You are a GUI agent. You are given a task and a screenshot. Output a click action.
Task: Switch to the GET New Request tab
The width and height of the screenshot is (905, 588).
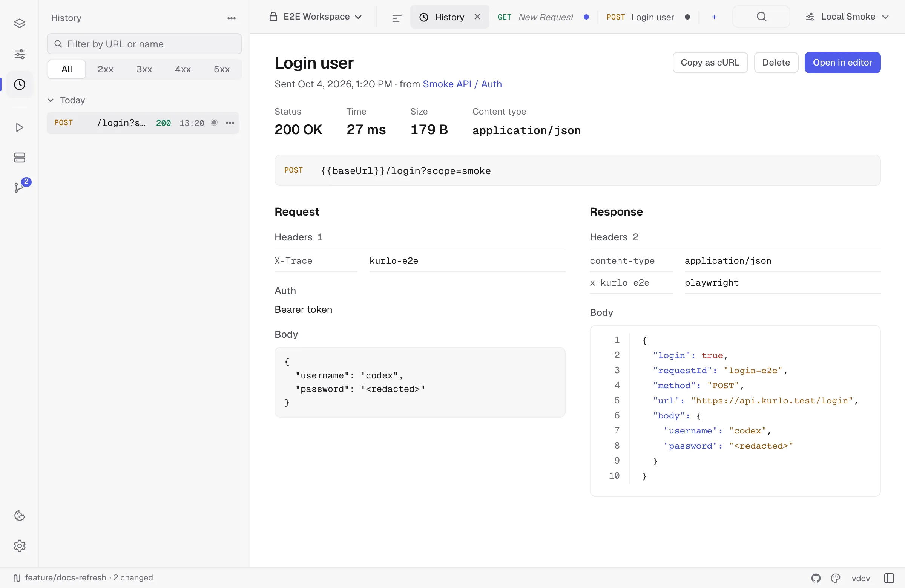[x=543, y=17]
